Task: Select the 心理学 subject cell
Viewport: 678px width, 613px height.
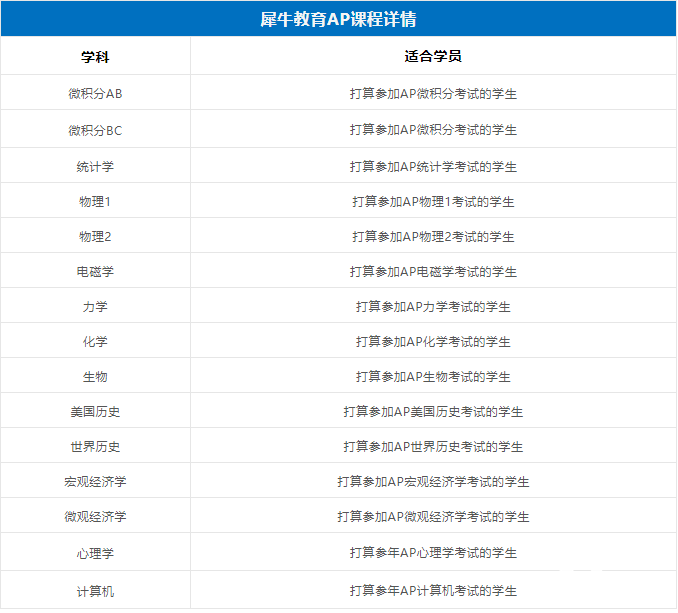Action: click(95, 553)
